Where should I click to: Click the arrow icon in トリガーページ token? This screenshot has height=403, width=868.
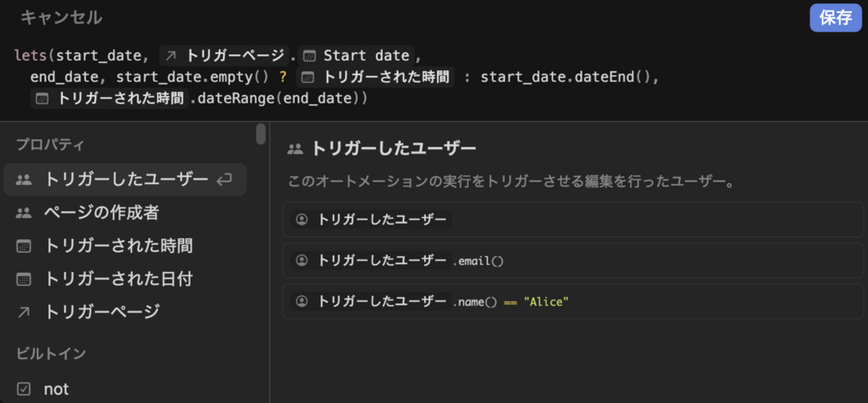point(171,55)
